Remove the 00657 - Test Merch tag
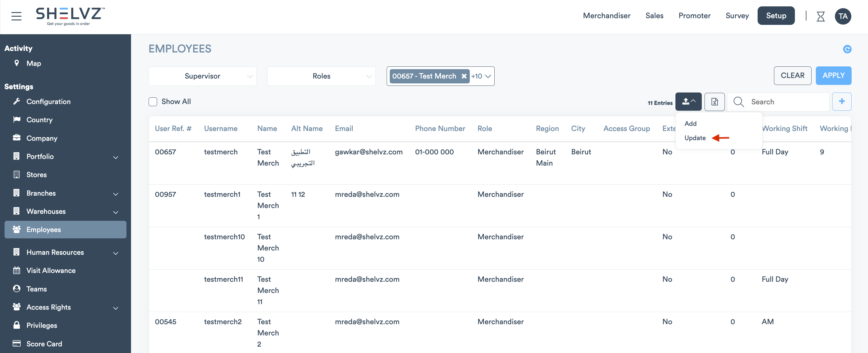Viewport: 868px width, 353px height. point(464,76)
